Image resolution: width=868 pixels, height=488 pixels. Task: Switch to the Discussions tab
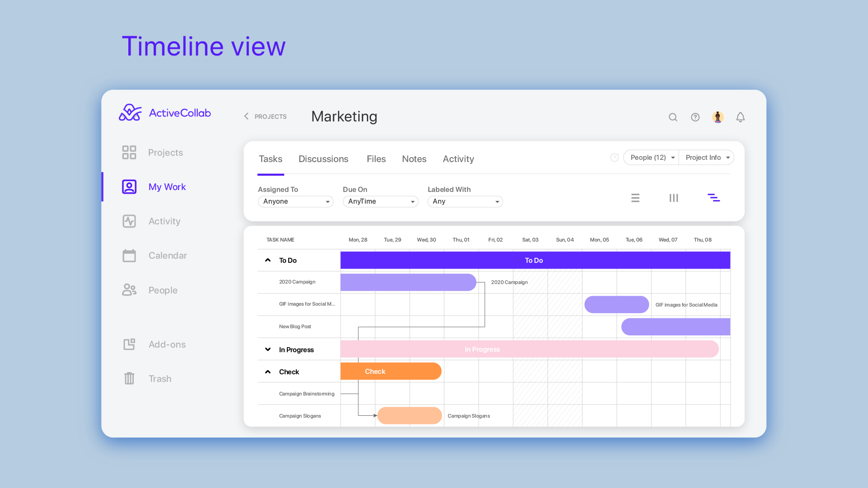323,159
